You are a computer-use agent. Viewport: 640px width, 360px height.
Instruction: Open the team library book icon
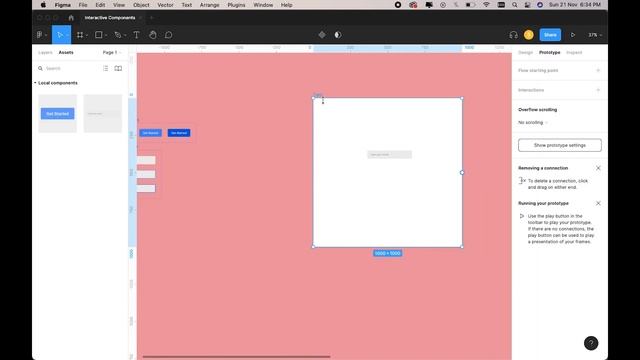tap(118, 69)
